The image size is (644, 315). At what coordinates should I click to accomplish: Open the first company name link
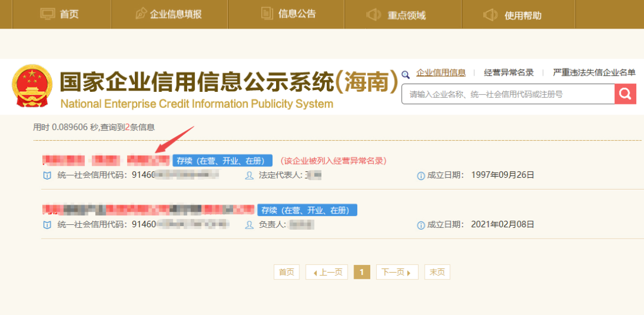point(106,160)
